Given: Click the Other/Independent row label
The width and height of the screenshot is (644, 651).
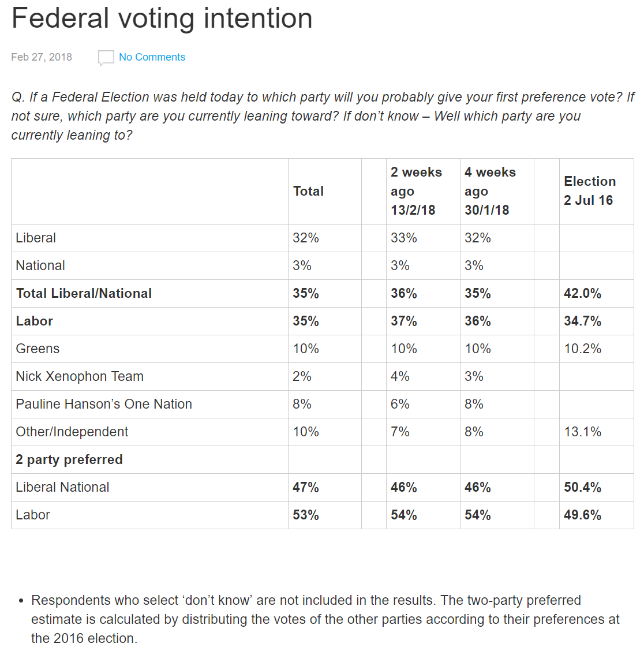Looking at the screenshot, I should click(x=72, y=432).
